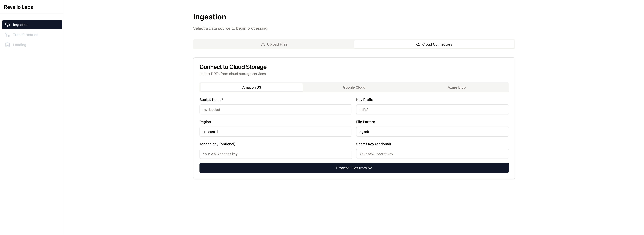Go to Transformation in the sidebar
The height and width of the screenshot is (235, 644).
(32, 35)
